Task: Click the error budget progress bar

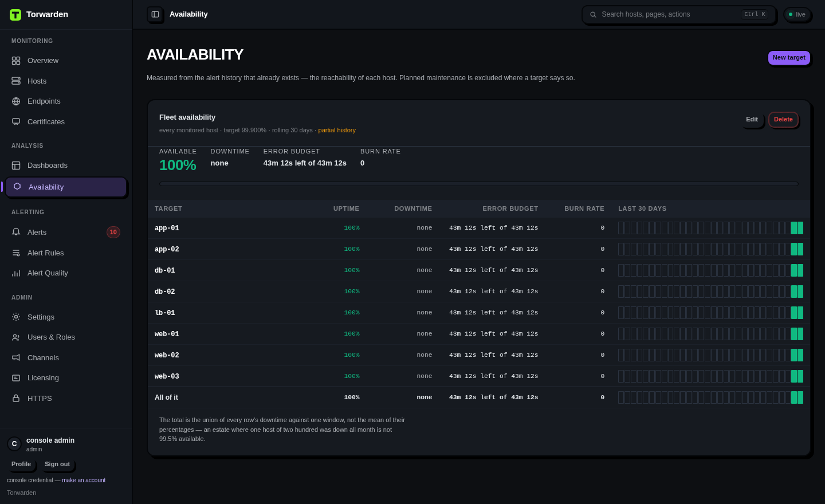Action: [479, 184]
